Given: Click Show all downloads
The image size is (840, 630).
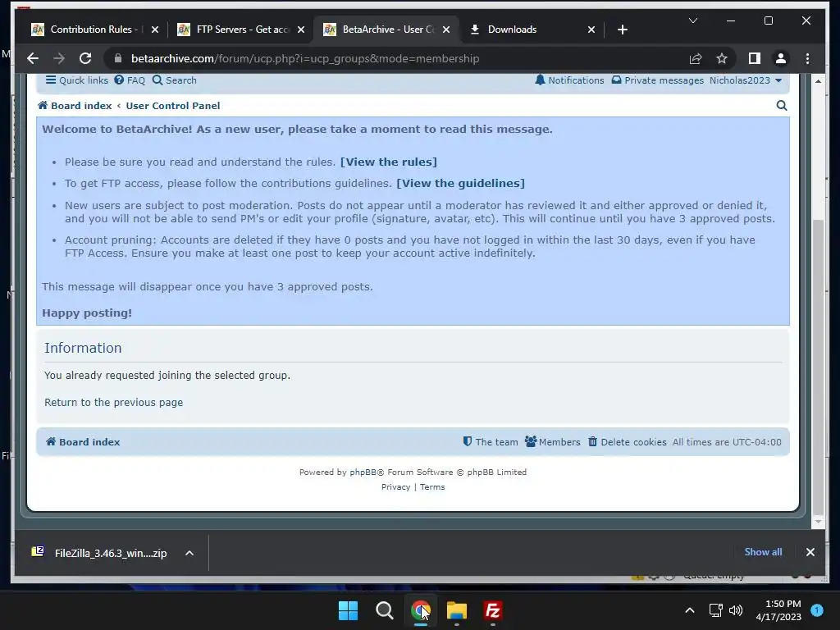Looking at the screenshot, I should [763, 552].
